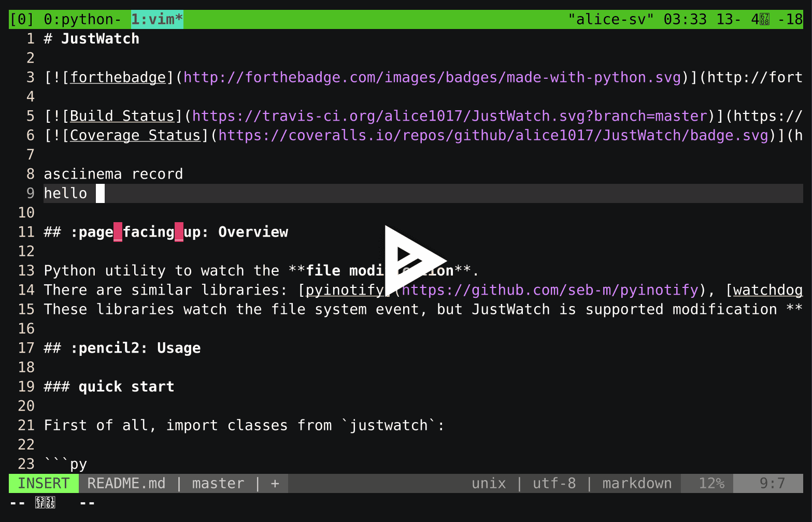Click the '### quick start' heading

(x=109, y=387)
